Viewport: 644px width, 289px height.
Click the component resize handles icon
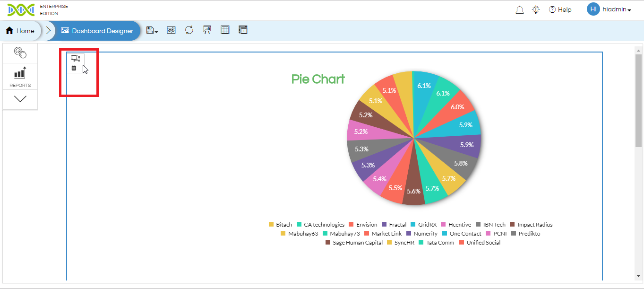point(75,58)
